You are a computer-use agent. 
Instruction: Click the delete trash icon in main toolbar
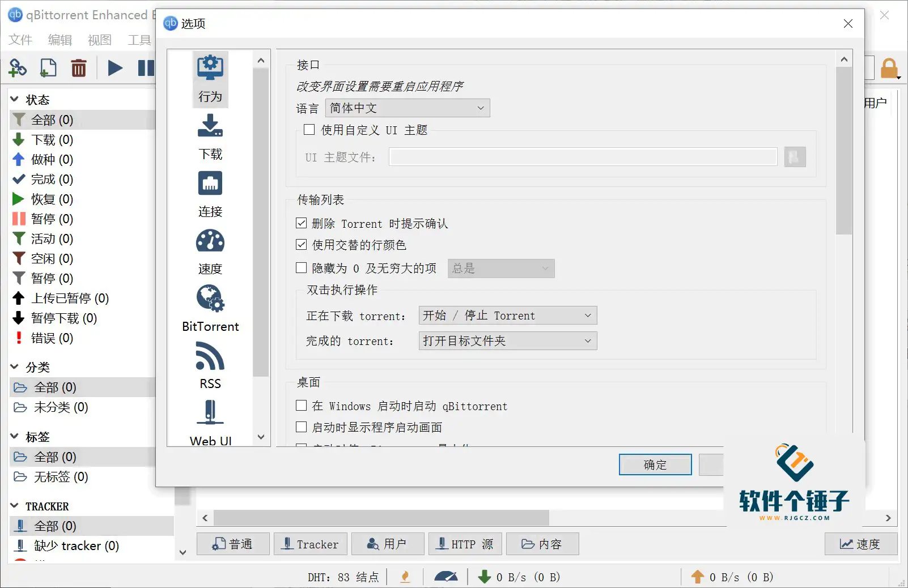coord(79,68)
